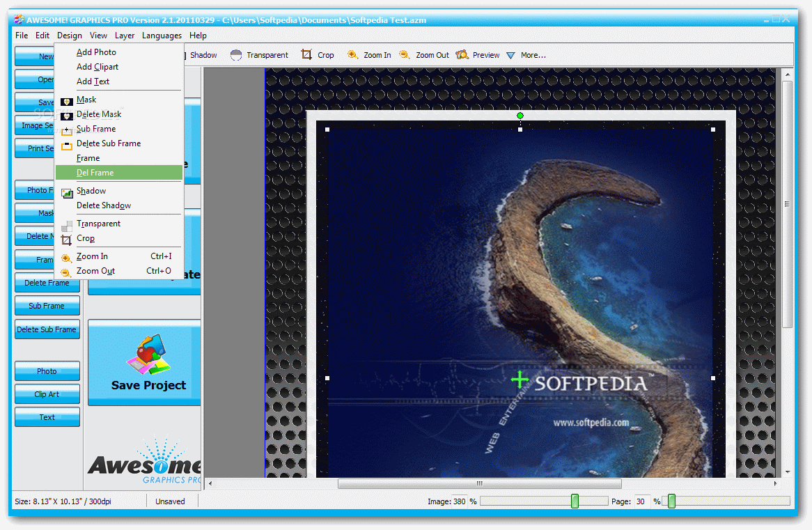Click the Transparent toolbar icon
This screenshot has height=530, width=812.
click(x=236, y=55)
